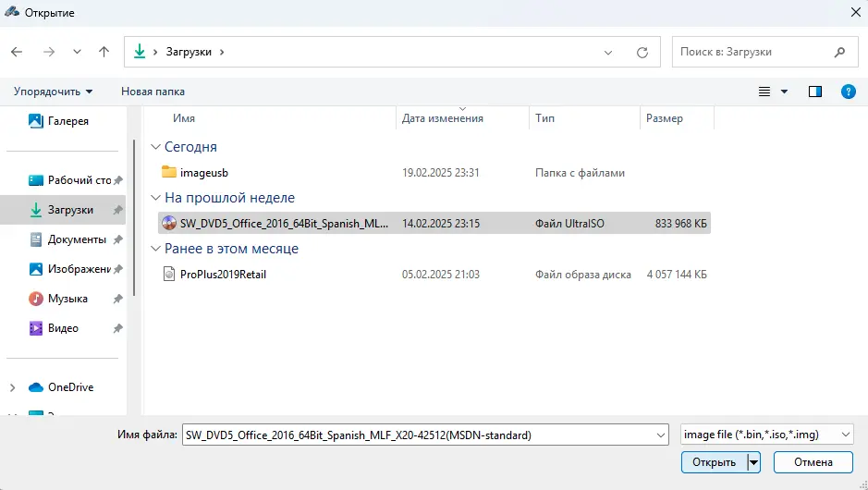The width and height of the screenshot is (868, 490).
Task: Go back with the left arrow button
Action: (x=17, y=52)
